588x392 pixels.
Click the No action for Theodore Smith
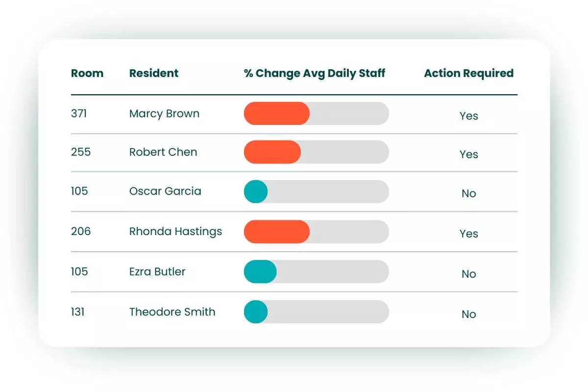point(468,315)
